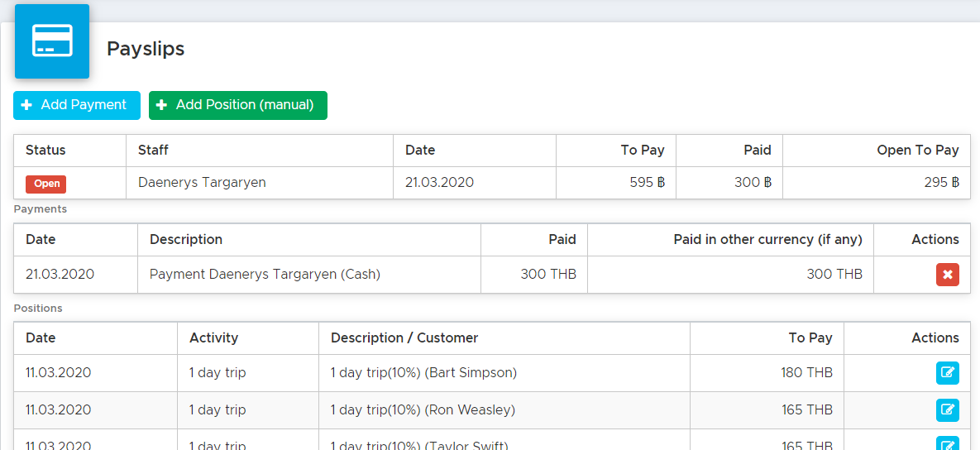The width and height of the screenshot is (980, 450).
Task: Click the red Open status badge
Action: 45,184
